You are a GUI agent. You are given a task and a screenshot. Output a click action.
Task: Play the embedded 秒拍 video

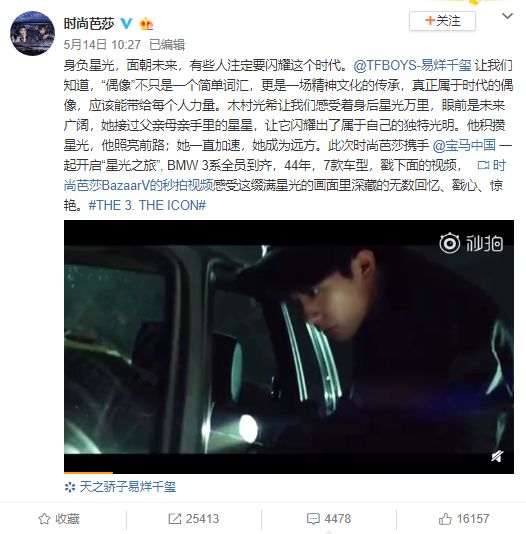(x=289, y=347)
